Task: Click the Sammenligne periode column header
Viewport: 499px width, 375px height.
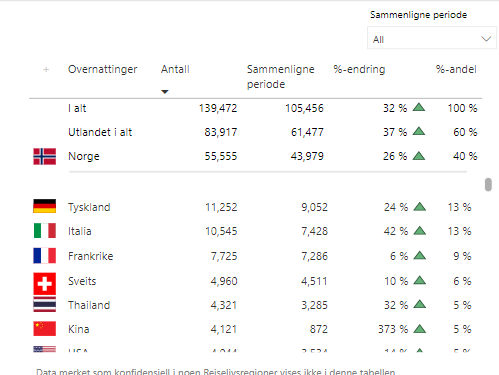Action: point(281,77)
